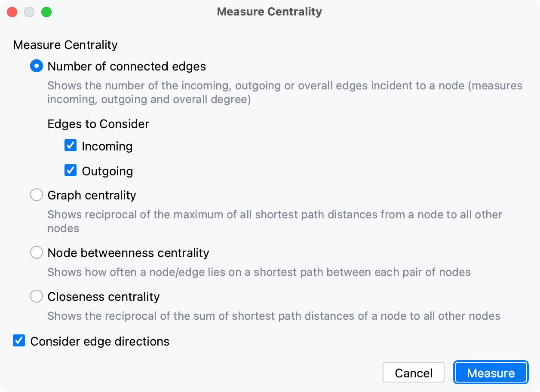Choose Closeness centrality
The height and width of the screenshot is (392, 540).
point(37,296)
